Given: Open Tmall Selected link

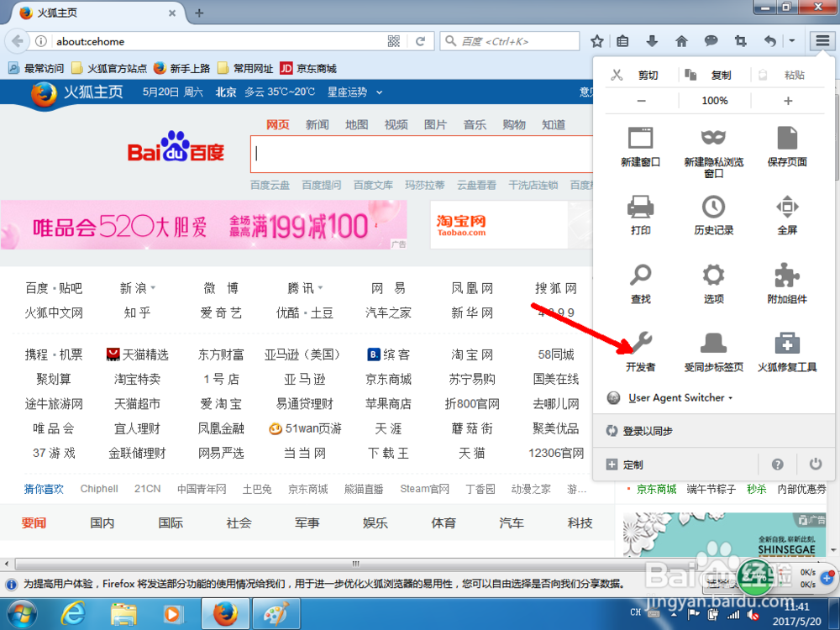Looking at the screenshot, I should [137, 354].
